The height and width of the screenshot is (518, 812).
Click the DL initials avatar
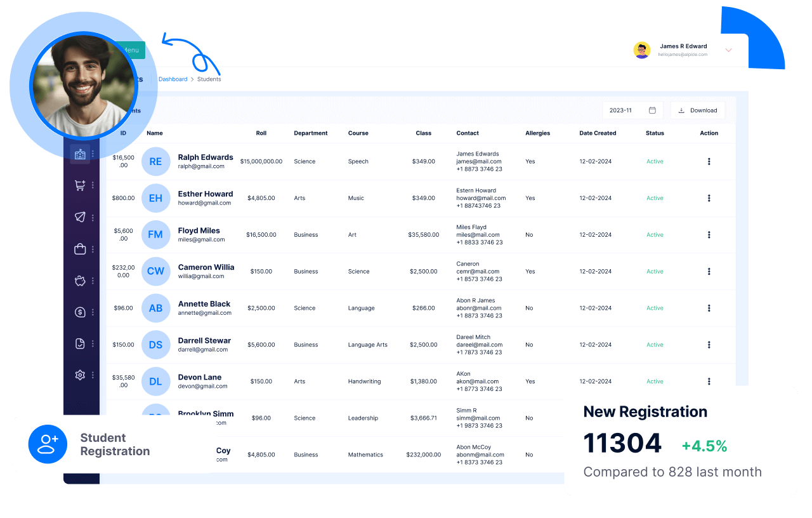pyautogui.click(x=155, y=382)
